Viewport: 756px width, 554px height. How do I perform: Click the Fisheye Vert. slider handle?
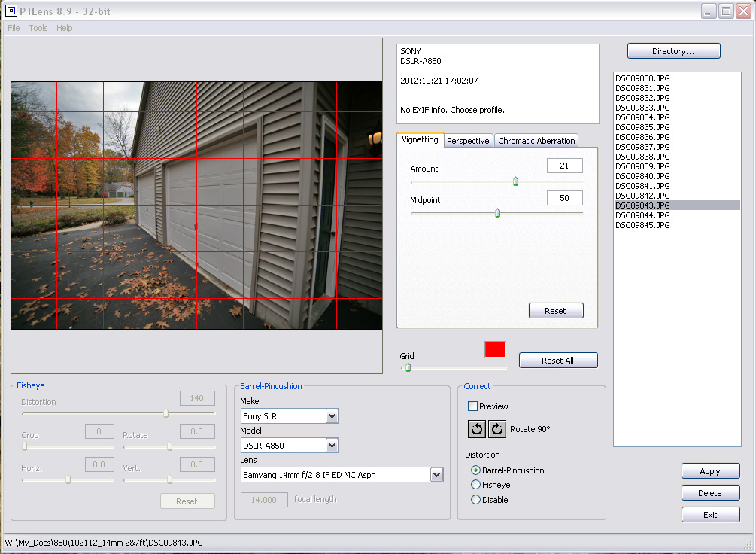pos(170,479)
